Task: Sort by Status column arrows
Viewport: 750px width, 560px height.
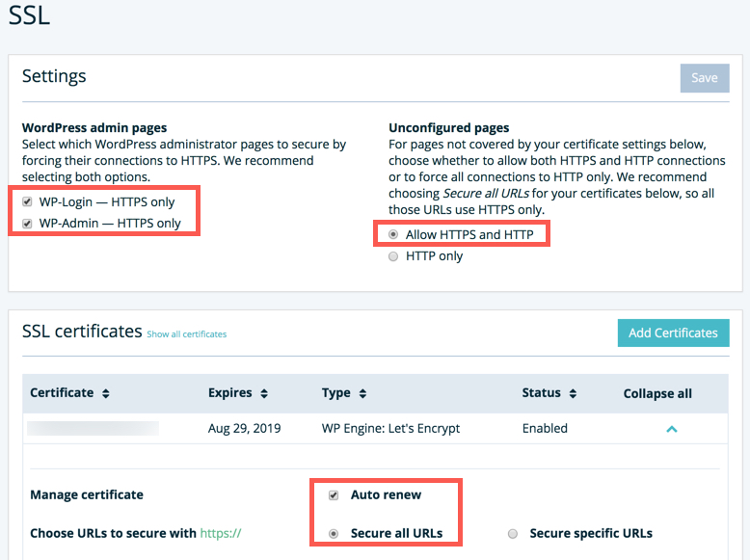Action: pos(573,393)
